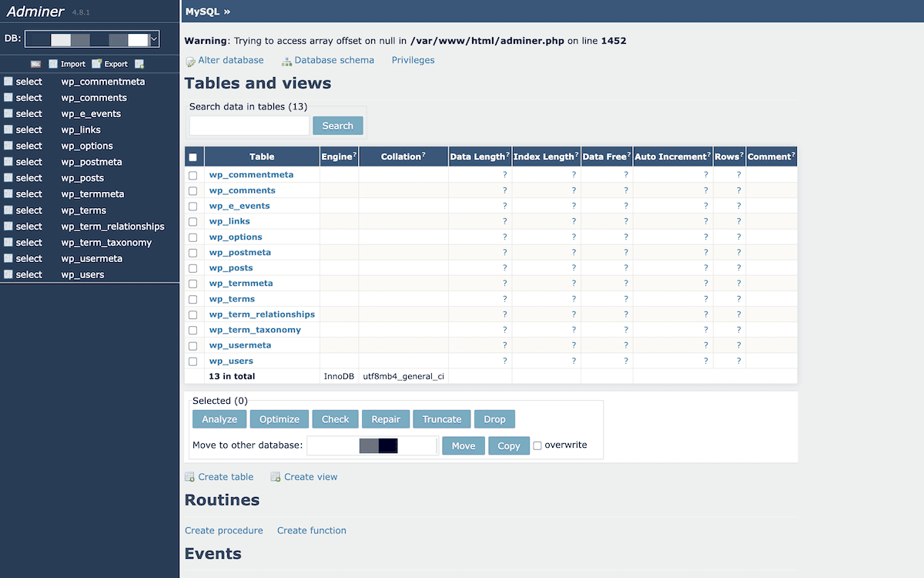This screenshot has height=578, width=924.
Task: Click the Import text link in sidebar
Action: pyautogui.click(x=73, y=64)
